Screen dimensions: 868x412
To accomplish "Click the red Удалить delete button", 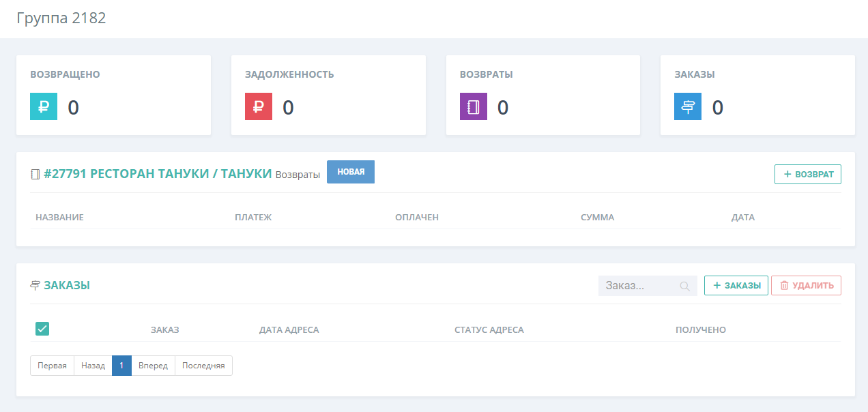I will (x=806, y=285).
